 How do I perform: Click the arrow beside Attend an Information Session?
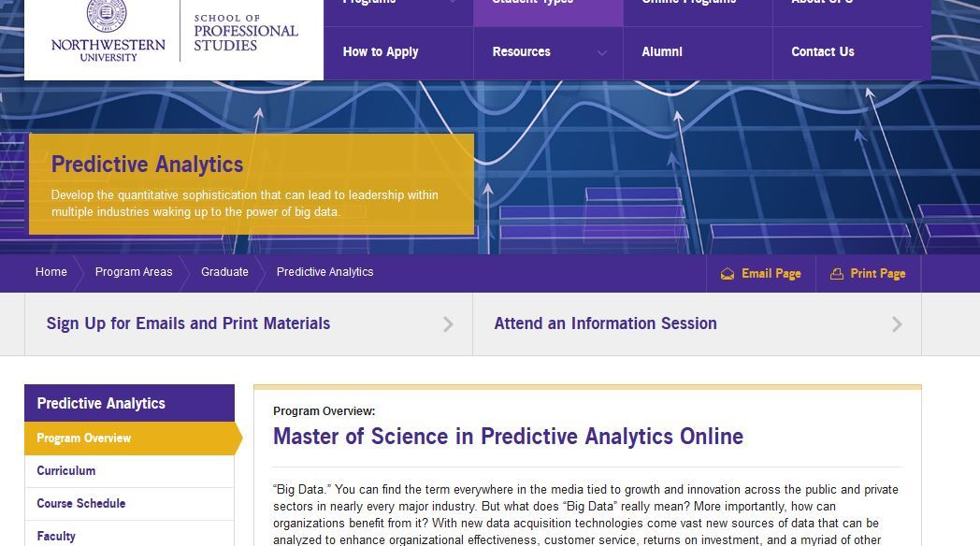[x=897, y=323]
